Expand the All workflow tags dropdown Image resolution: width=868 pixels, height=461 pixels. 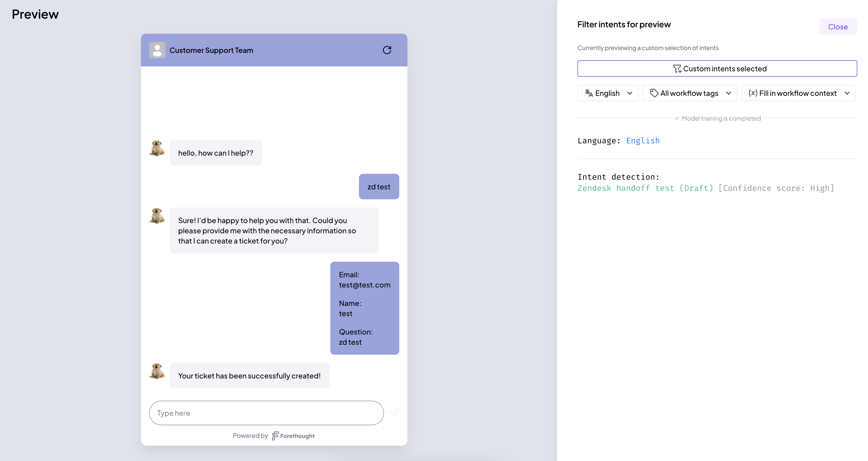(689, 93)
